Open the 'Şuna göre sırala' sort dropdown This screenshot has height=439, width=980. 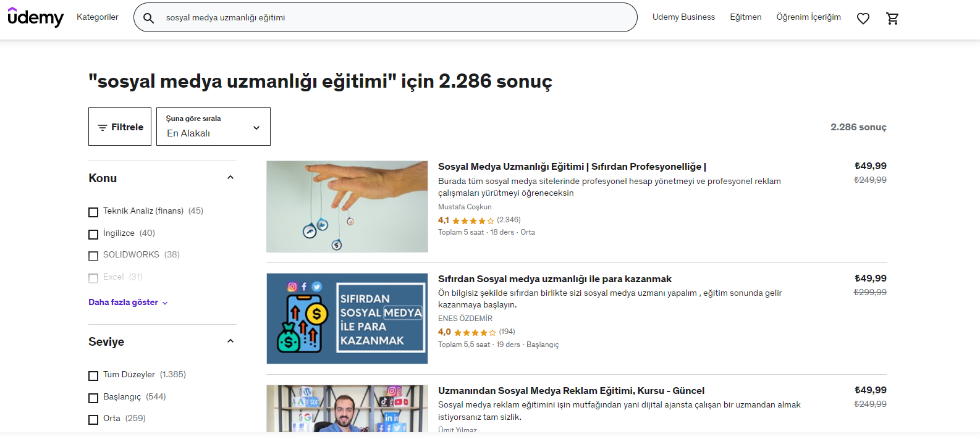pos(213,127)
